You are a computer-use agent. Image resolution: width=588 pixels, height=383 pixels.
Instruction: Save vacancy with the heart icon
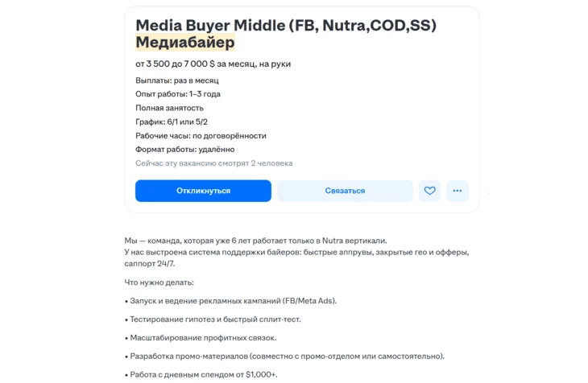click(429, 191)
